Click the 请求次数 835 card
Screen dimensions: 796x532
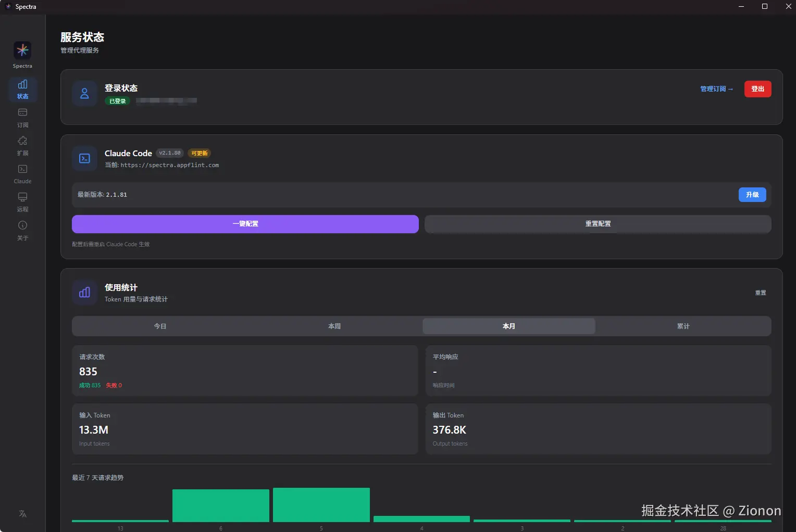pyautogui.click(x=245, y=371)
